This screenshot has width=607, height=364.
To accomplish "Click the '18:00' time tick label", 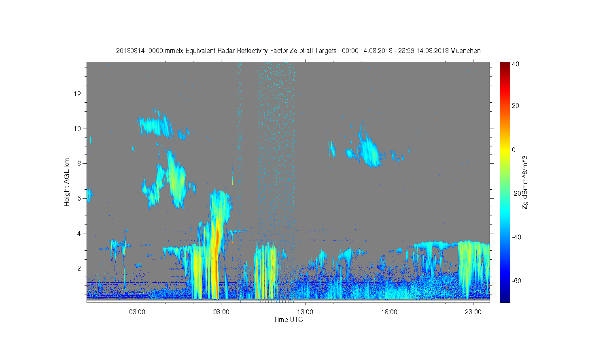I will tap(389, 312).
